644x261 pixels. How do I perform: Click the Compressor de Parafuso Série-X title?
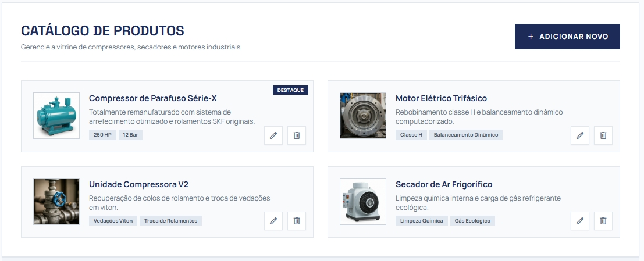153,98
